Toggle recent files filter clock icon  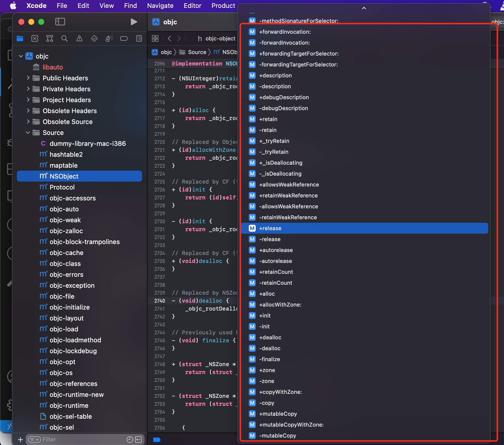(130, 440)
